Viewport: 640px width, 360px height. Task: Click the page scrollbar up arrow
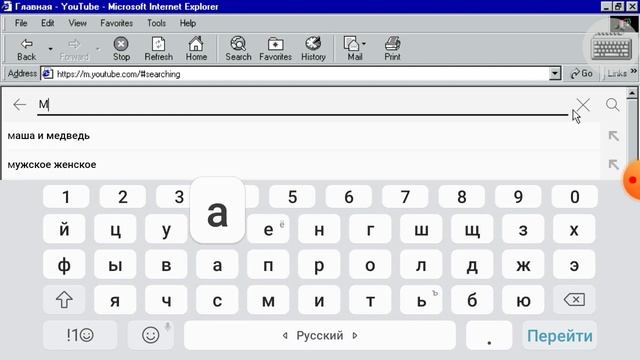[632, 93]
